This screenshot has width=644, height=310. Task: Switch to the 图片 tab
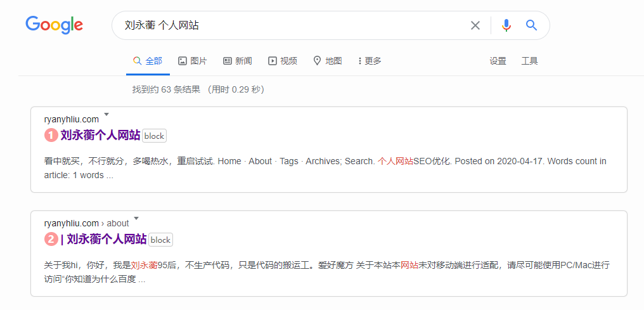pos(193,61)
